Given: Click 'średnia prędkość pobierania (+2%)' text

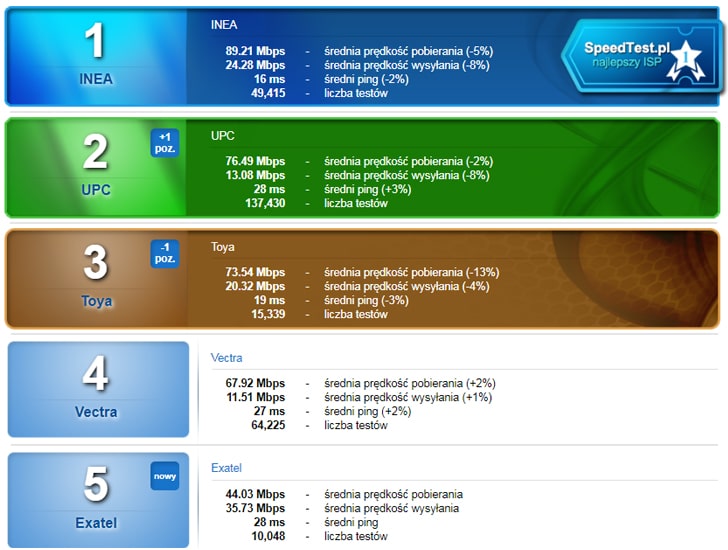Looking at the screenshot, I should pyautogui.click(x=410, y=383).
